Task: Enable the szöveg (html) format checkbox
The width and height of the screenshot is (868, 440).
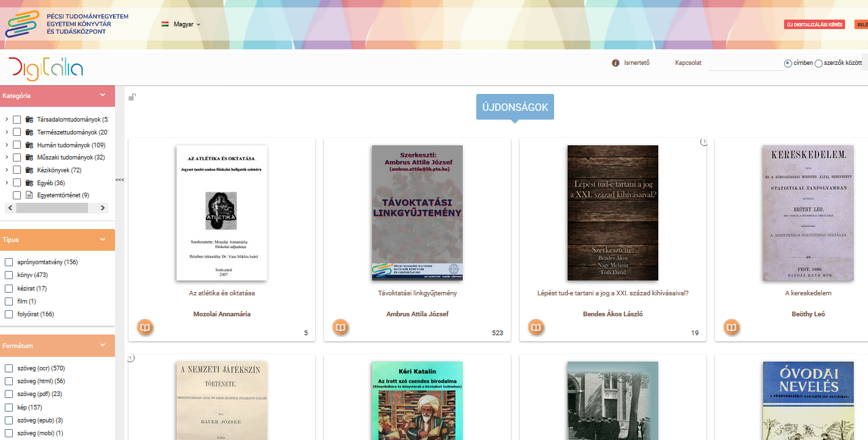Action: 9,381
